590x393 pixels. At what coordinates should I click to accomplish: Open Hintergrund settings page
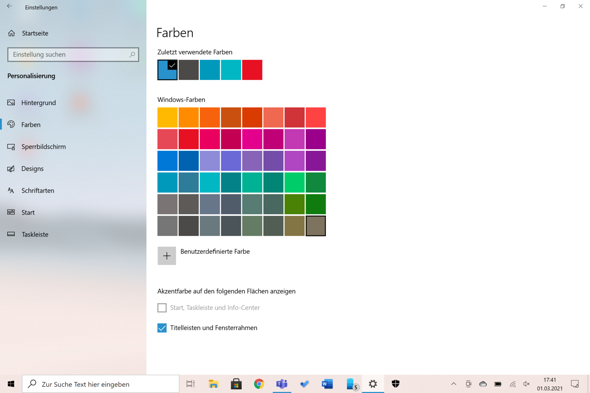tap(38, 103)
